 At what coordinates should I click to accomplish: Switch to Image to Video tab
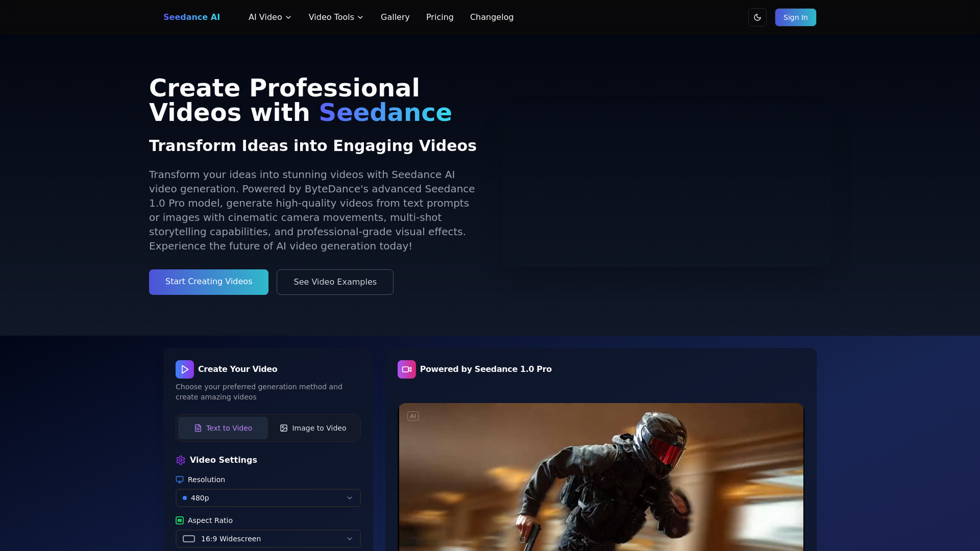point(313,428)
